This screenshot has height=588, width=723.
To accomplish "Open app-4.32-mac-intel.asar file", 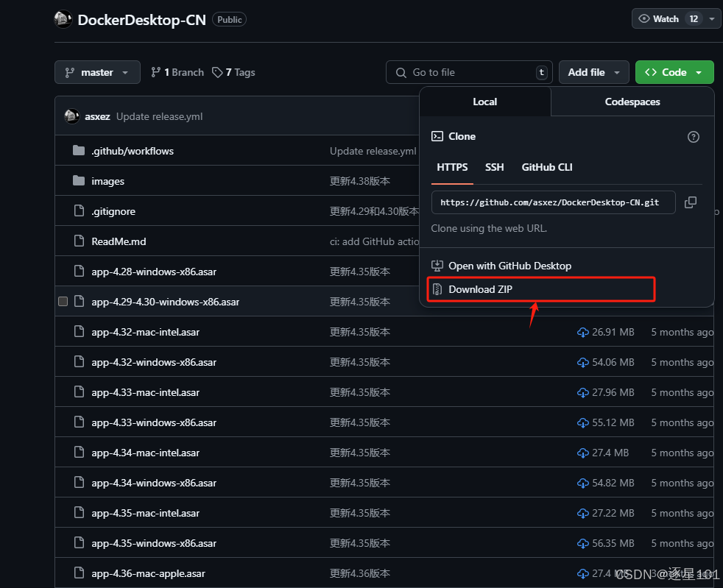I will point(145,332).
